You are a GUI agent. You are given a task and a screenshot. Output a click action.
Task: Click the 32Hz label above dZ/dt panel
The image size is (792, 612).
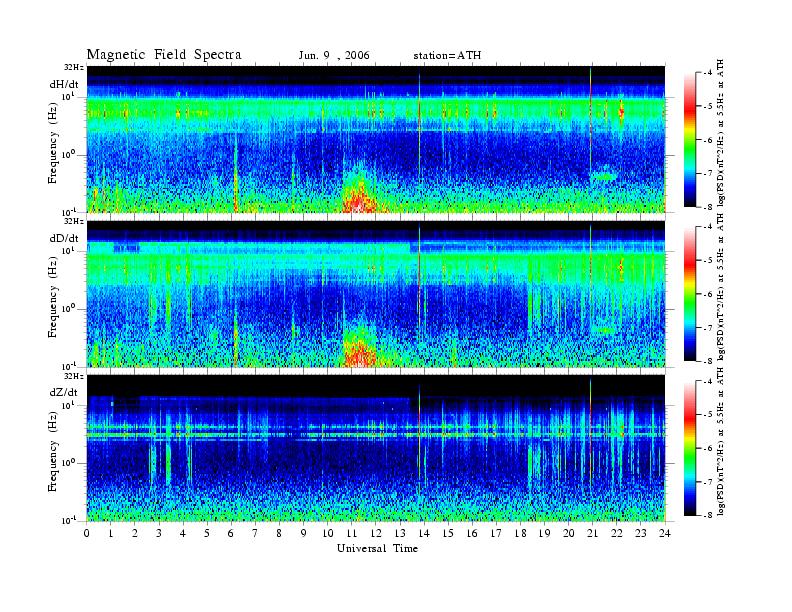coord(74,376)
